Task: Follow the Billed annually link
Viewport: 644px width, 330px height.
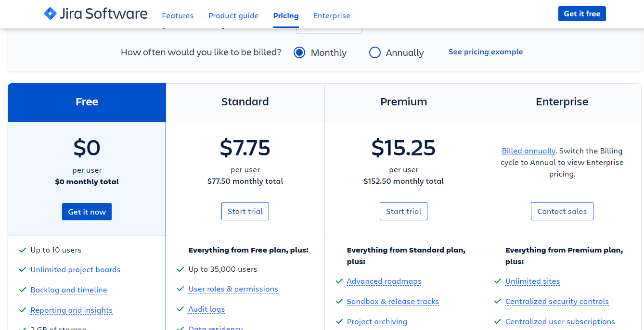Action: [x=528, y=151]
